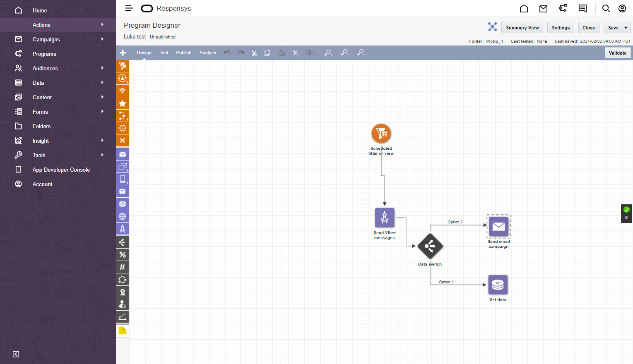Select the scheduled filter palette icon
The width and height of the screenshot is (633, 364).
pyautogui.click(x=123, y=66)
